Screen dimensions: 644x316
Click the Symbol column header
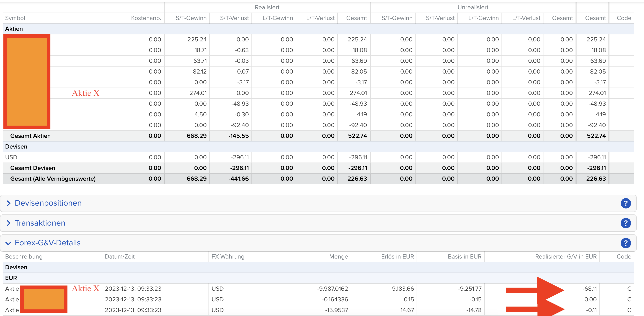pos(15,18)
